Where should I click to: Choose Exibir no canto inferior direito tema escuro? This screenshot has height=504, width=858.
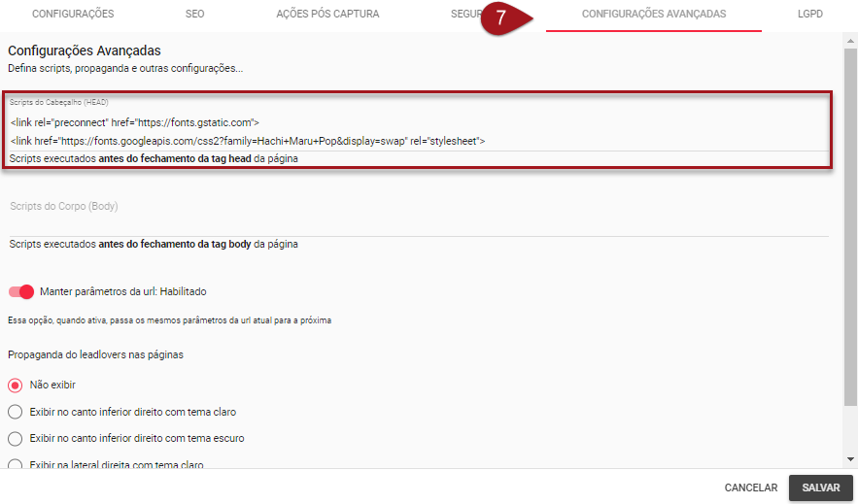tap(15, 438)
